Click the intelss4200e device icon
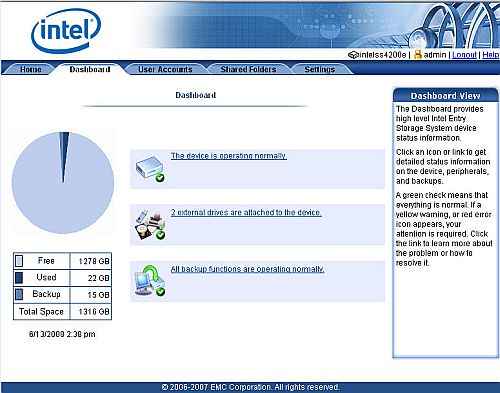The height and width of the screenshot is (393, 500). (x=353, y=55)
